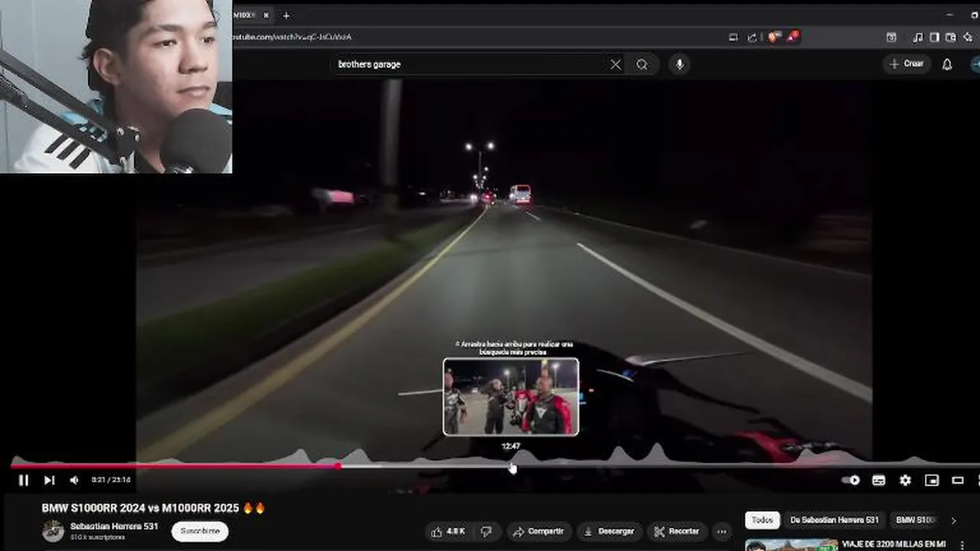Open the browser wallet toolbar icon
This screenshot has width=980, height=551.
[950, 37]
